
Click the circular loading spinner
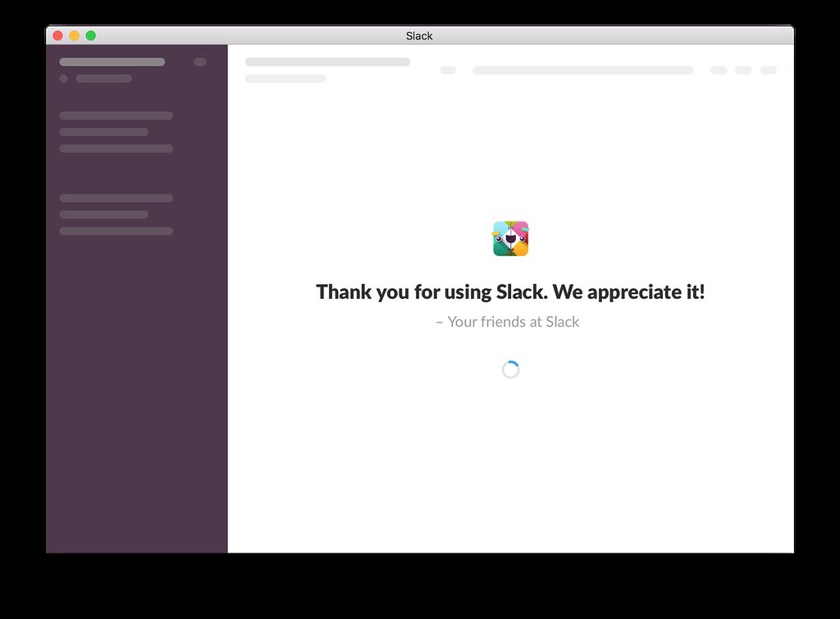510,369
